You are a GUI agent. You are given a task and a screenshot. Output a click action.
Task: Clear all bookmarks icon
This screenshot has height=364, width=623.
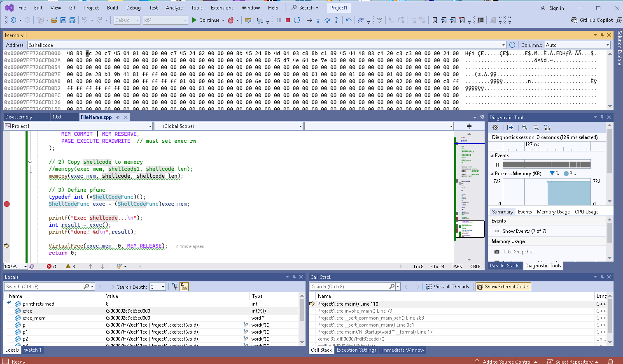point(462,20)
